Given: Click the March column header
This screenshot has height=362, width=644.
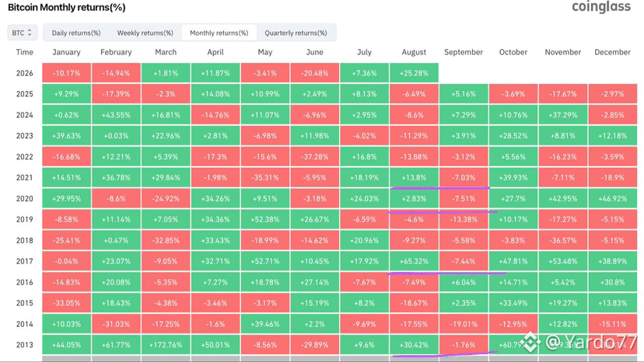Looking at the screenshot, I should click(166, 52).
